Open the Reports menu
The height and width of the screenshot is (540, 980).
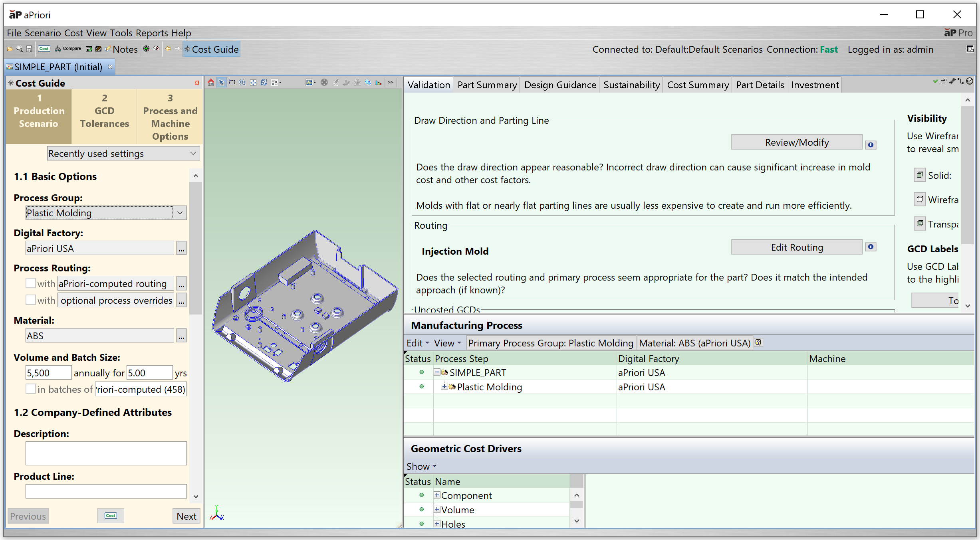point(152,33)
